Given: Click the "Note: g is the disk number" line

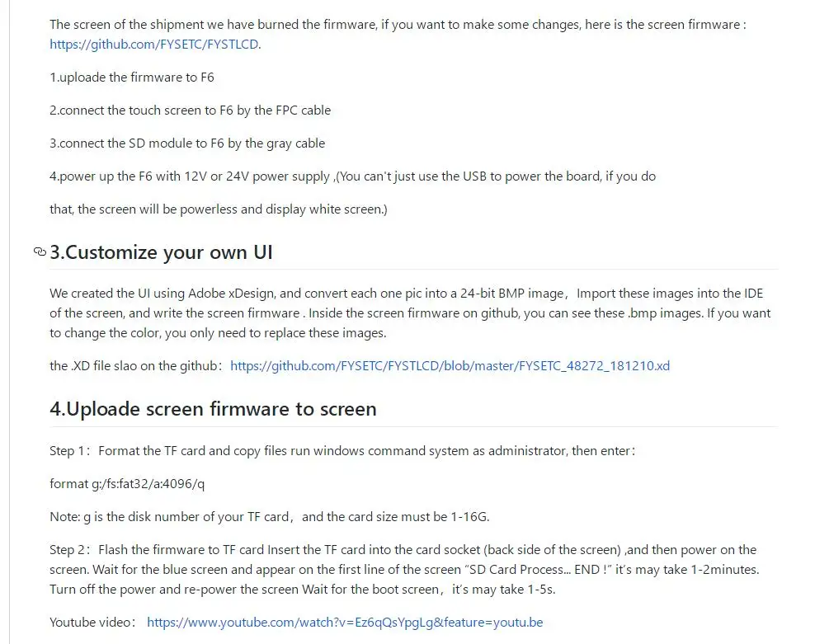Looking at the screenshot, I should point(269,517).
